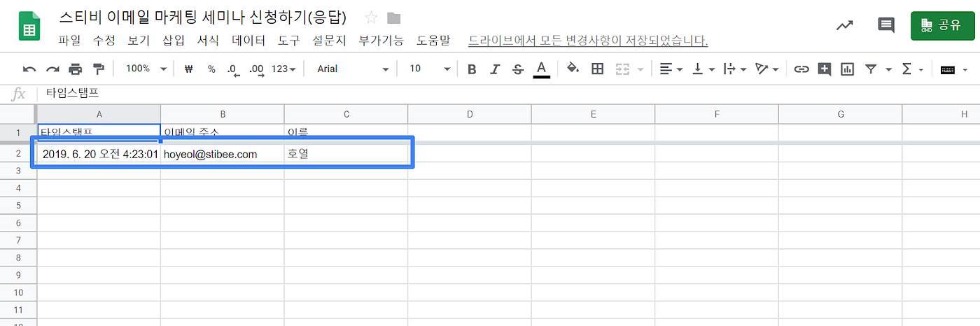
Task: Open the functions sigma menu
Action: (x=907, y=69)
